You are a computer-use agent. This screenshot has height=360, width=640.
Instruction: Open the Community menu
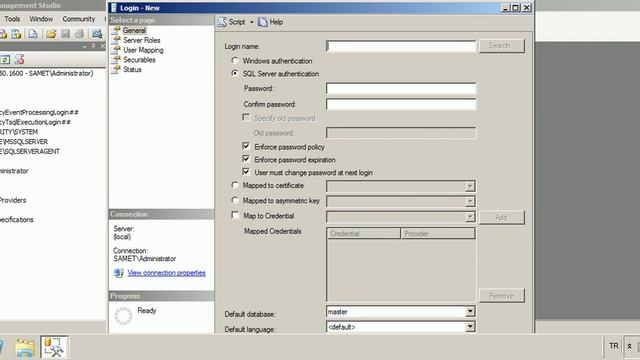(x=79, y=19)
